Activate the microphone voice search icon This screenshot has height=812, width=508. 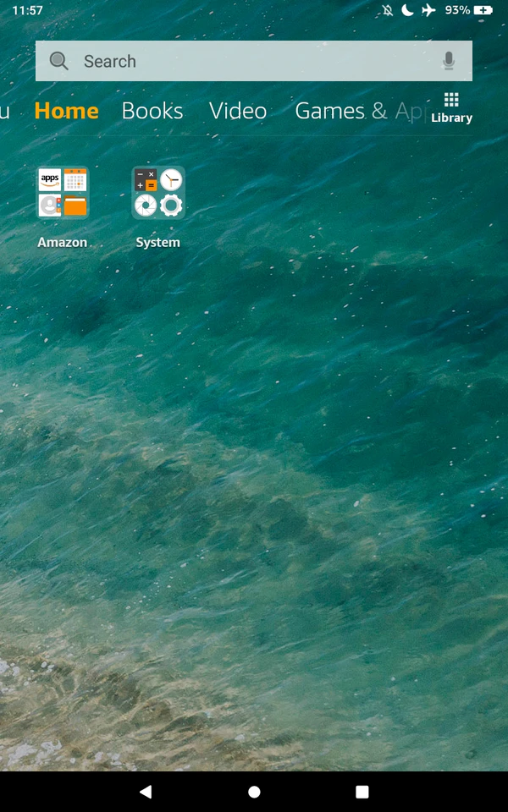pyautogui.click(x=449, y=61)
